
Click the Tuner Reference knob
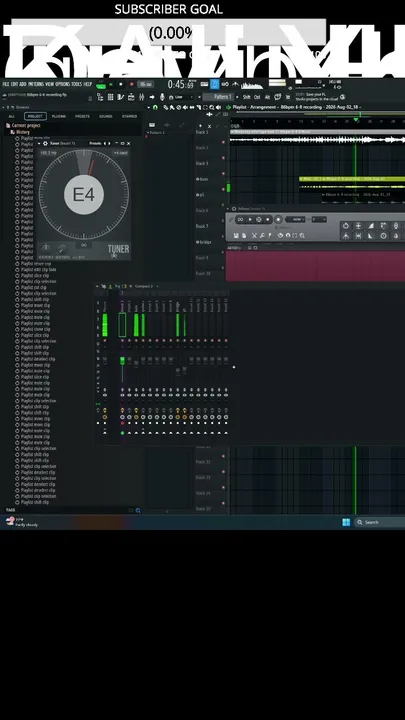point(46,248)
